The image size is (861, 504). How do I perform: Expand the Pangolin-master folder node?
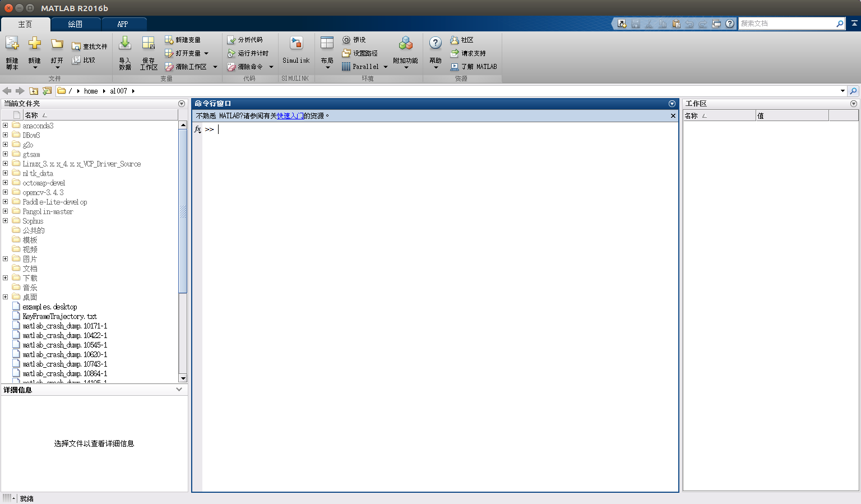point(6,211)
